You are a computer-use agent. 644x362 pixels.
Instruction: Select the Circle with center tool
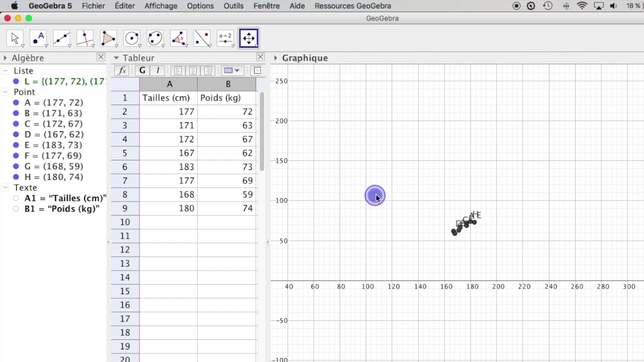click(x=132, y=38)
